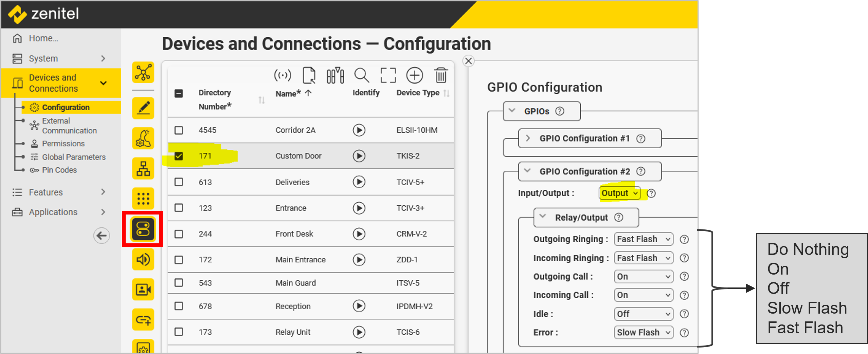Image resolution: width=868 pixels, height=354 pixels.
Task: Play identify for Relay Unit
Action: click(x=359, y=332)
